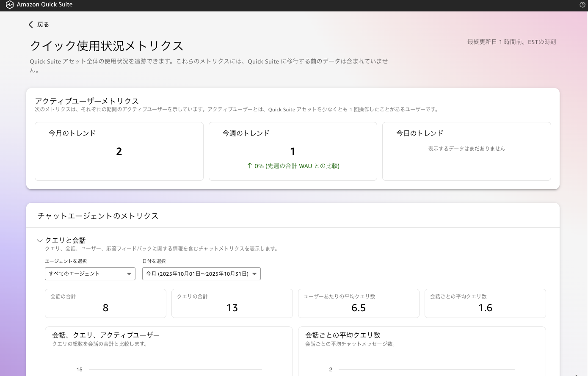Screen dimensions: 588x376
Task: Click the ユーザーあたりの平均クエリ数 card
Action: click(x=359, y=303)
